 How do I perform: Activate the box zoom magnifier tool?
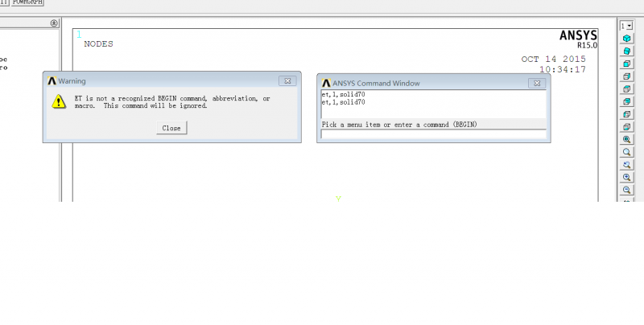(x=627, y=152)
